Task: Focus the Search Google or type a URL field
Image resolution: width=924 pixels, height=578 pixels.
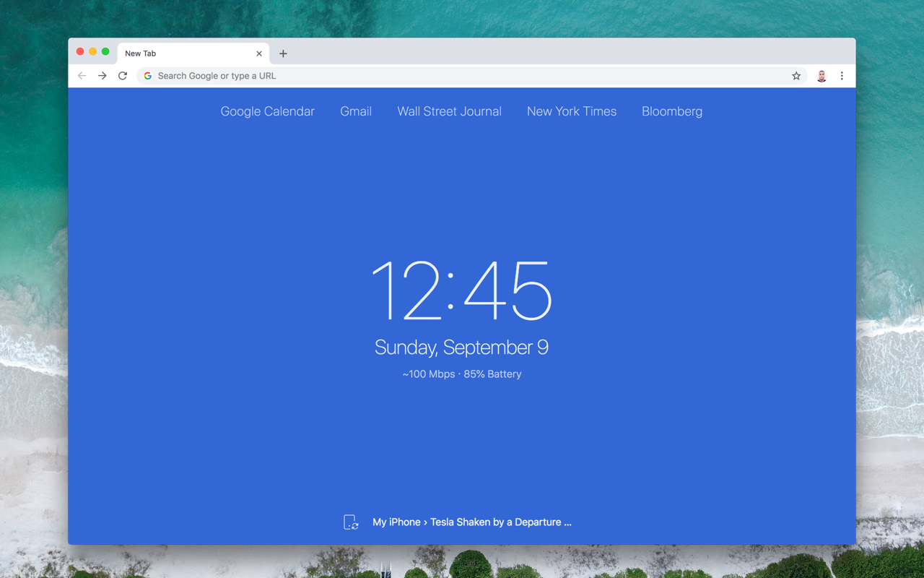Action: click(473, 76)
